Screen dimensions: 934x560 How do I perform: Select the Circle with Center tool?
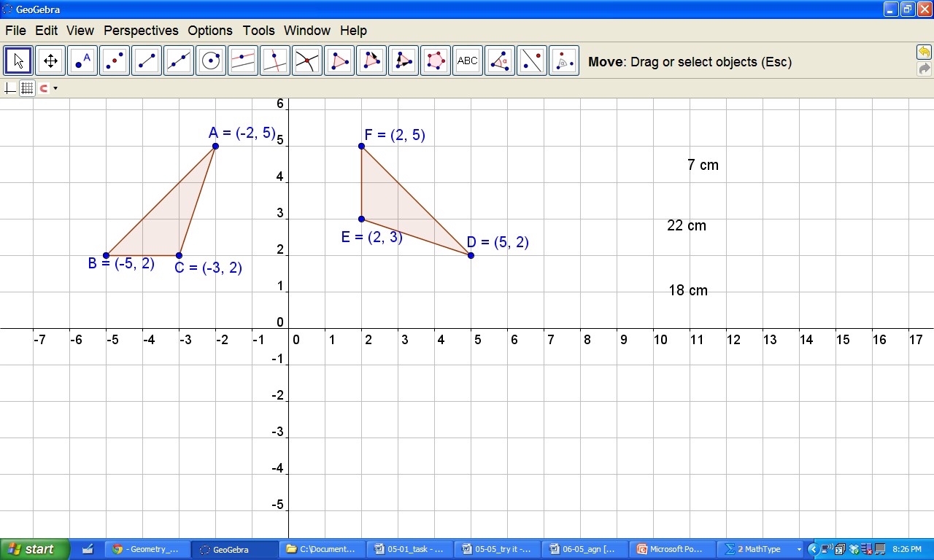pyautogui.click(x=211, y=61)
